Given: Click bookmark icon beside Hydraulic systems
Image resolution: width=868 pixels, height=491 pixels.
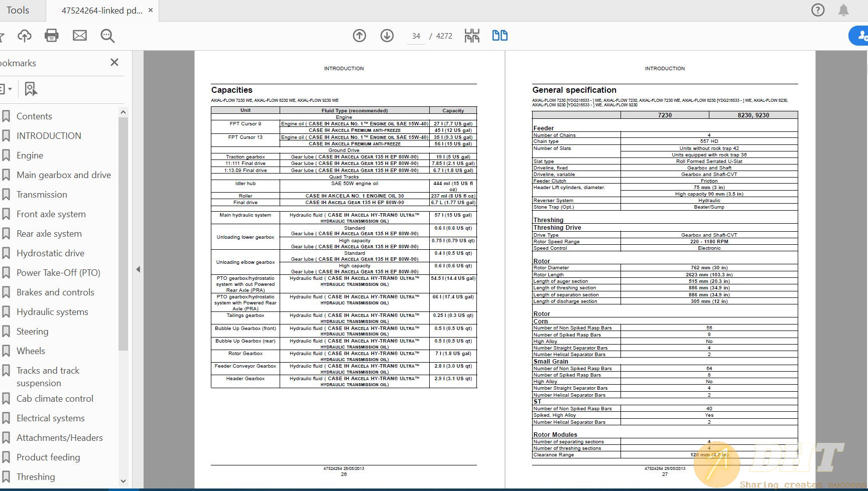Looking at the screenshot, I should coord(6,312).
